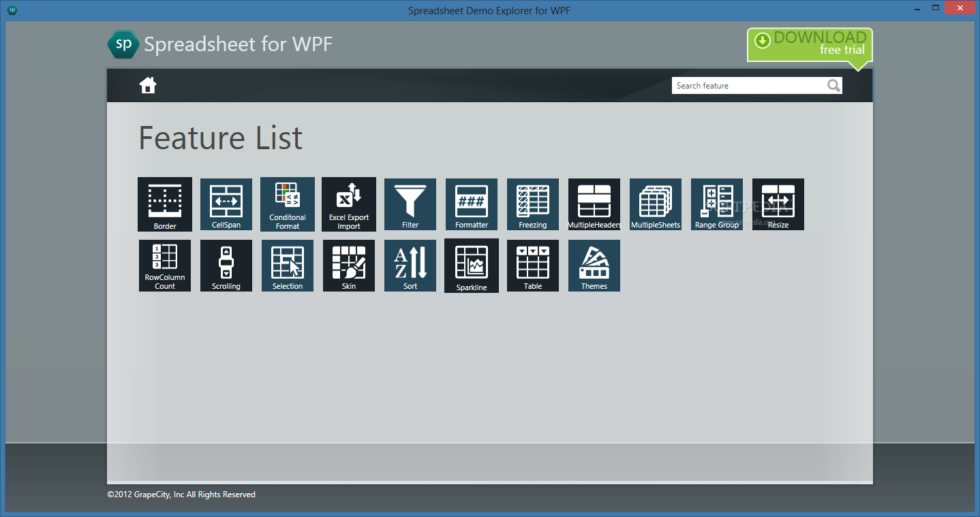Open the MultipleSheets feature tile
The width and height of the screenshot is (980, 517).
(x=656, y=204)
